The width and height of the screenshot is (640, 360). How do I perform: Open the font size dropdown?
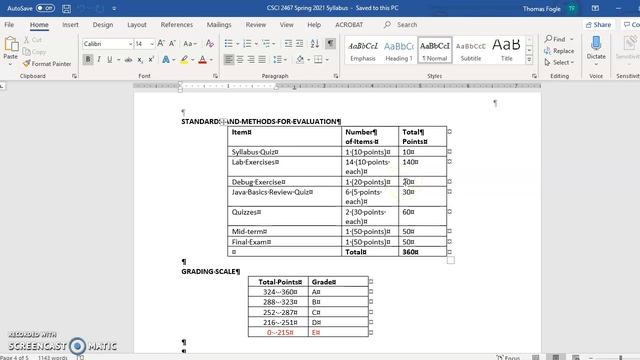coord(152,44)
